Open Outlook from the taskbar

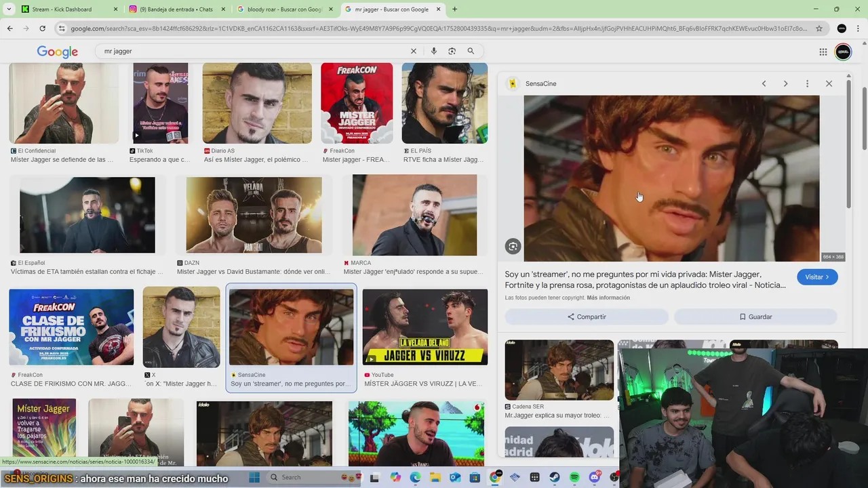click(455, 478)
